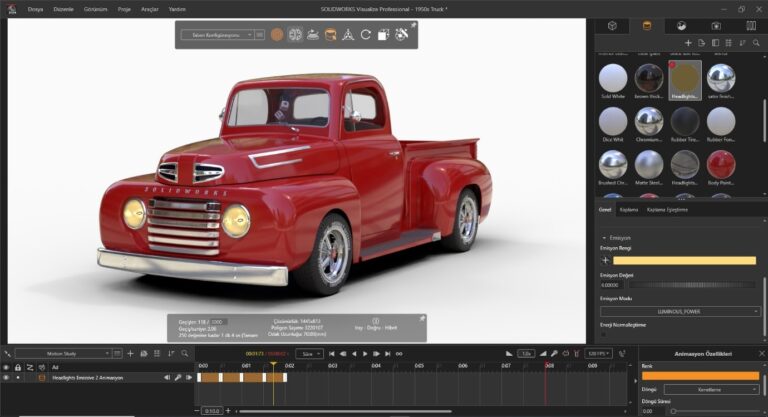Click the render tools icon in toolbar
The height and width of the screenshot is (417, 768).
click(x=402, y=34)
